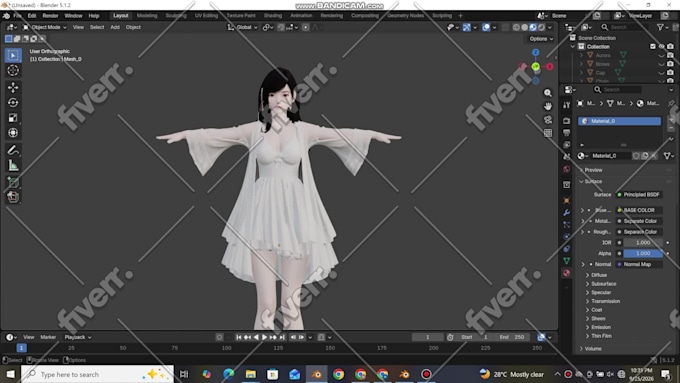Toggle Collection exclude checkbox in outliner
This screenshot has width=680, height=383.
(653, 46)
